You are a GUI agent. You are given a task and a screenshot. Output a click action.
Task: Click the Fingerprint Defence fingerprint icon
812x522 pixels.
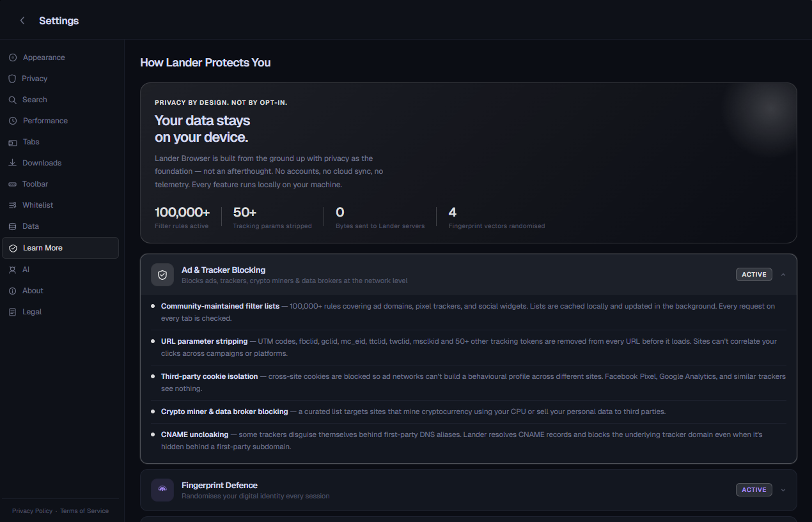(162, 490)
